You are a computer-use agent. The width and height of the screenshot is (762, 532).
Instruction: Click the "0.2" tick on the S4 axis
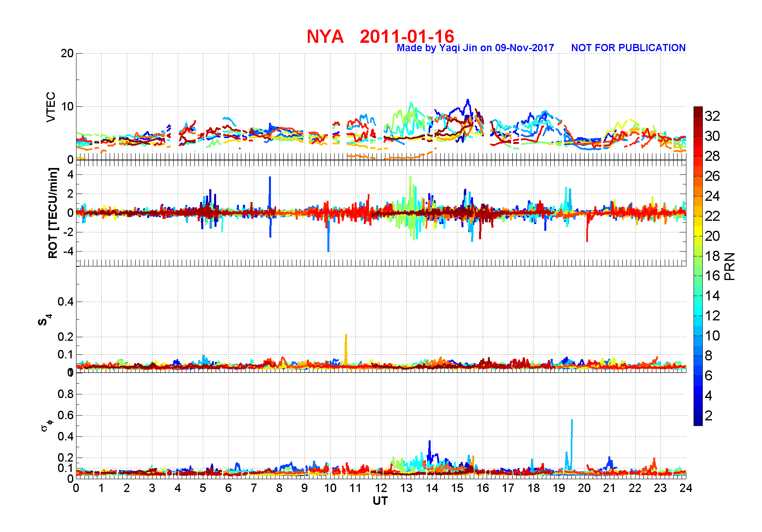click(66, 337)
